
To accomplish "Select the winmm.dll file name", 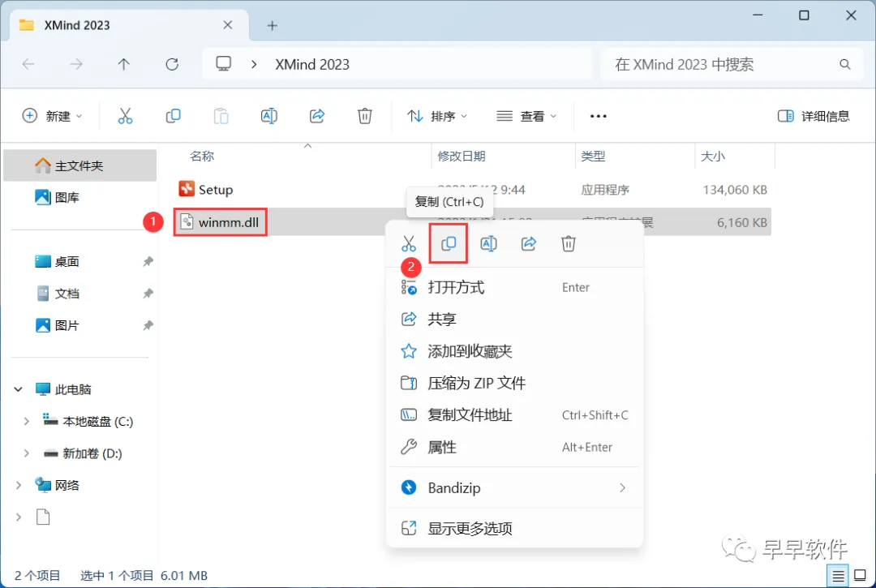I will pos(229,222).
